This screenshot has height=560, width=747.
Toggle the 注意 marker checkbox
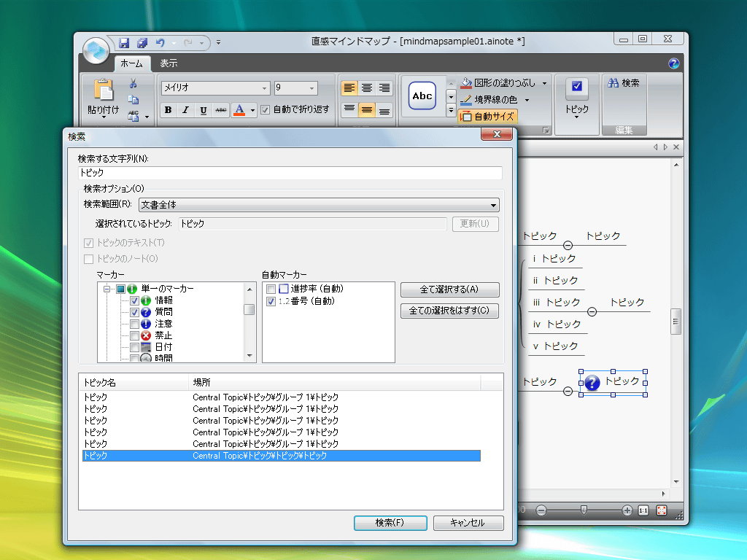coord(134,324)
